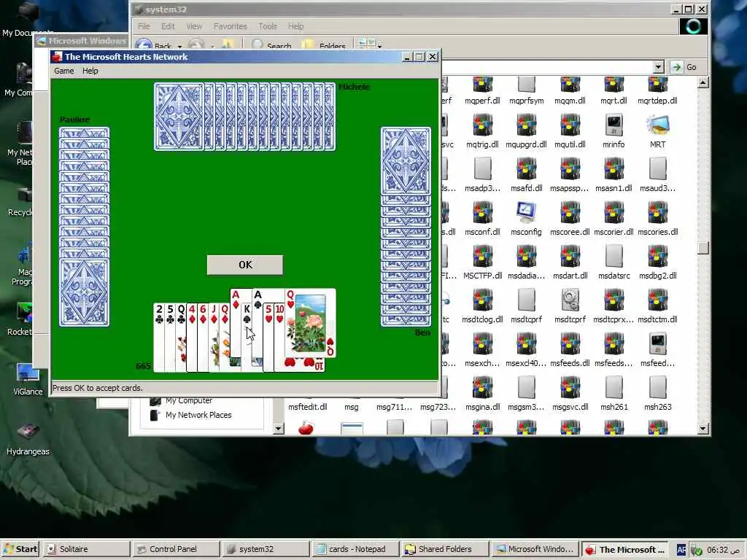Select the msconfig application icon
747x560 pixels.
tap(526, 213)
